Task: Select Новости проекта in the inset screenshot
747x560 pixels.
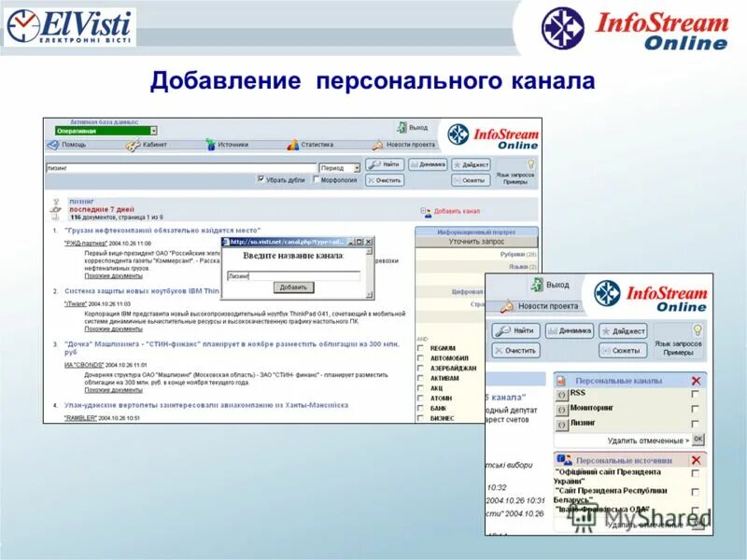Action: (548, 306)
